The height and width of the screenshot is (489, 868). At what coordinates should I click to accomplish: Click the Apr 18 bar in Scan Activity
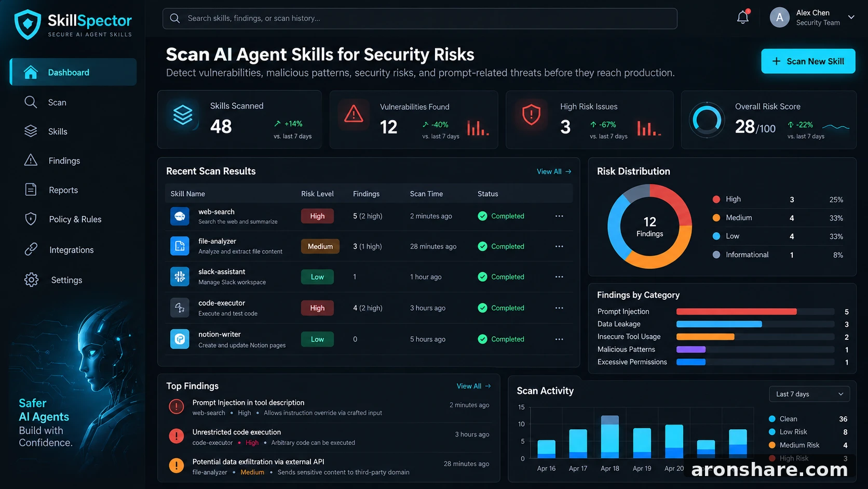tap(609, 437)
